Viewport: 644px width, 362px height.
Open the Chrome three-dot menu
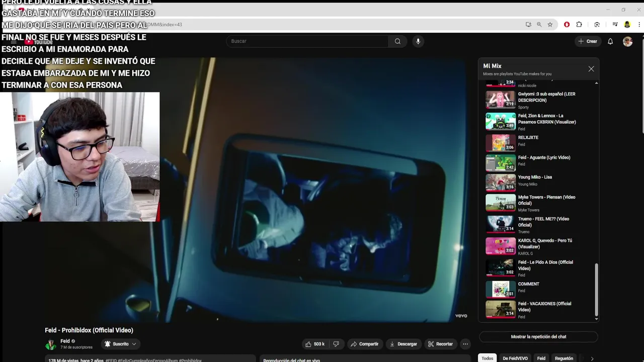638,25
